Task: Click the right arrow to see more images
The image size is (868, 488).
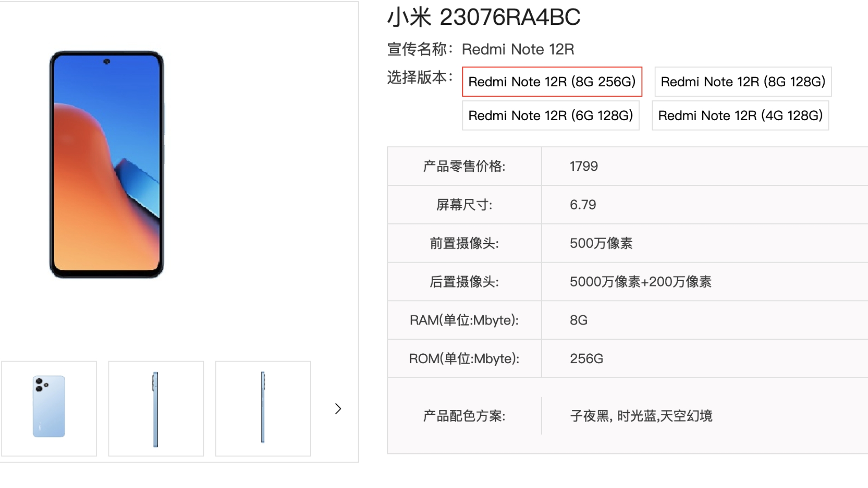Action: click(x=338, y=408)
